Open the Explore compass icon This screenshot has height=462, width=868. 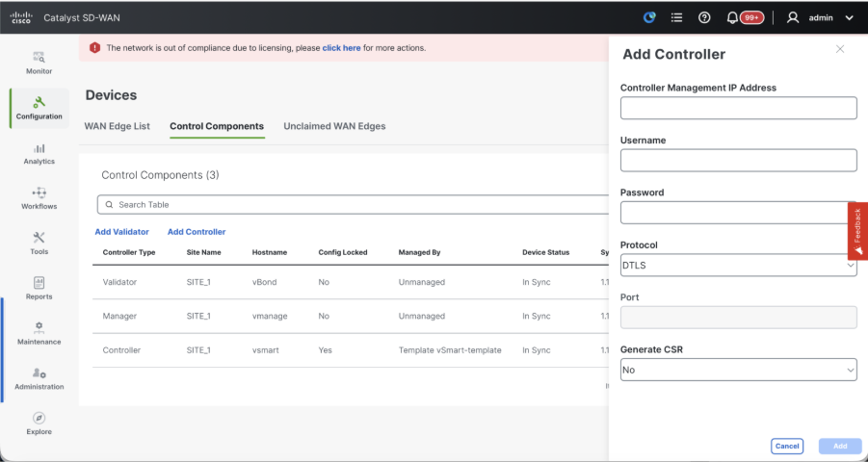point(39,423)
